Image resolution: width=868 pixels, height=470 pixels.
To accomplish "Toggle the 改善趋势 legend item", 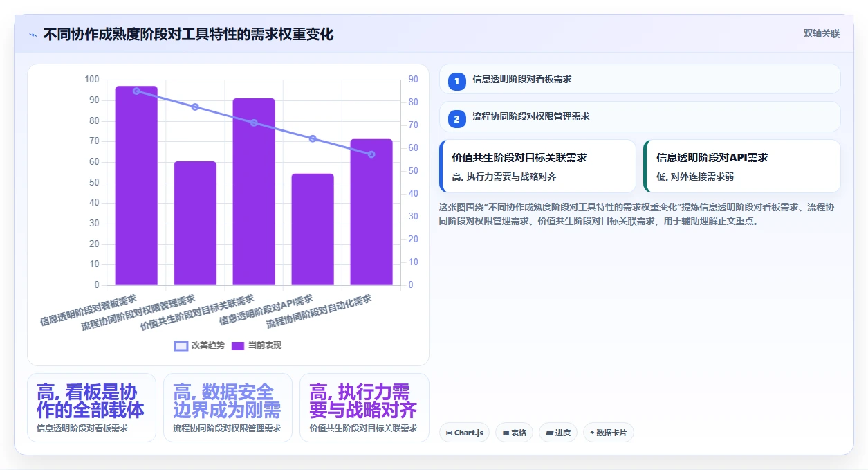I will tap(199, 345).
